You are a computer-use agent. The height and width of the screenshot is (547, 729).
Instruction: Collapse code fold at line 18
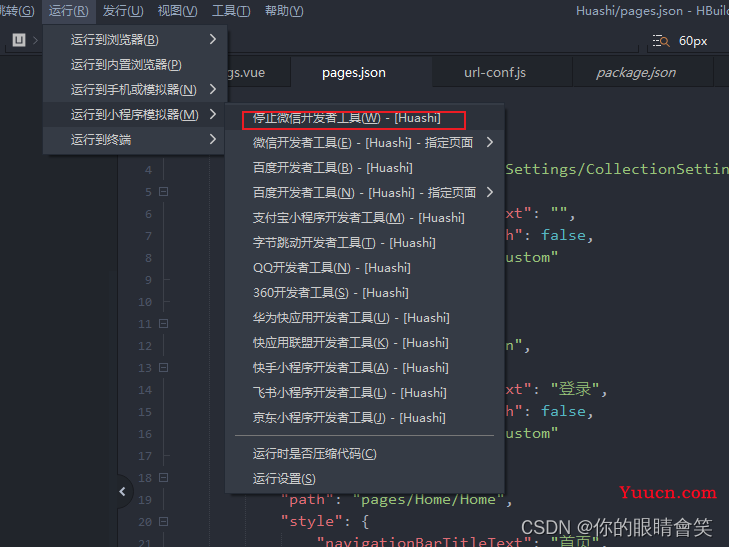pos(164,477)
